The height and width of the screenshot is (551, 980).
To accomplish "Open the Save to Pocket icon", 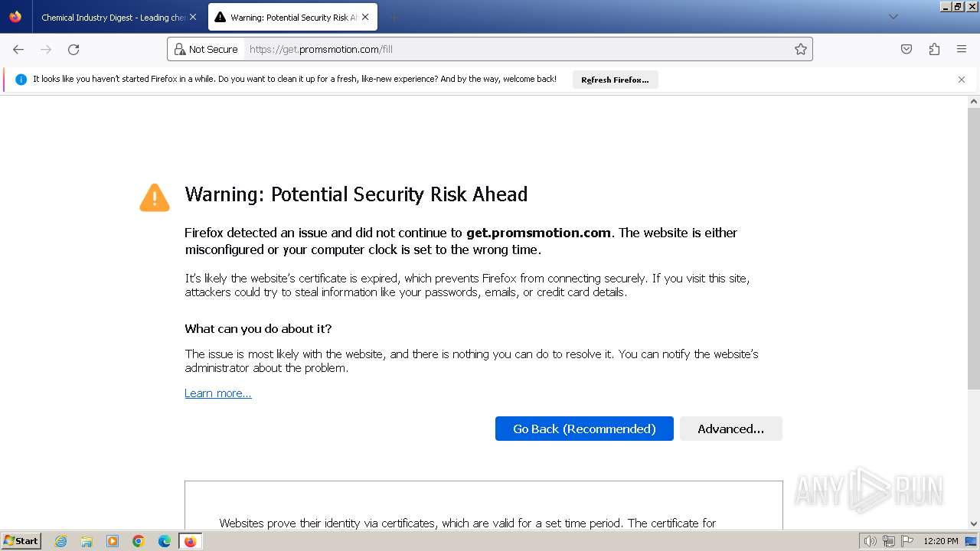I will click(906, 50).
